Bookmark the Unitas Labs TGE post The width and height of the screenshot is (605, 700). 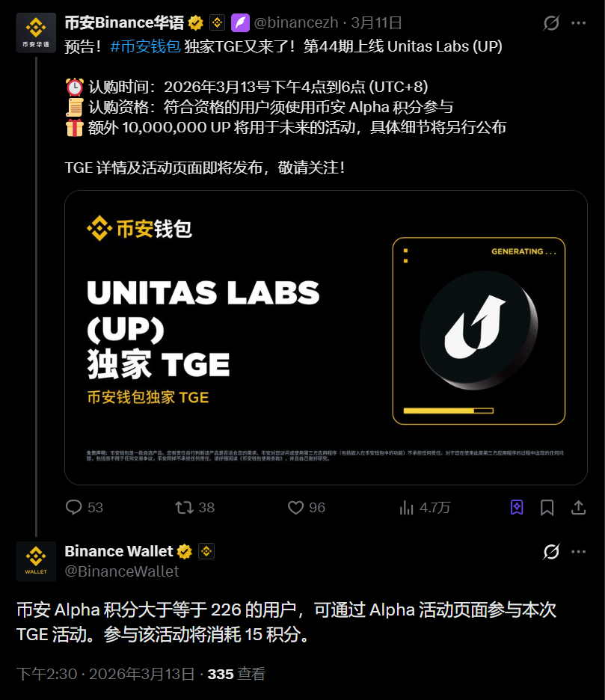click(547, 508)
